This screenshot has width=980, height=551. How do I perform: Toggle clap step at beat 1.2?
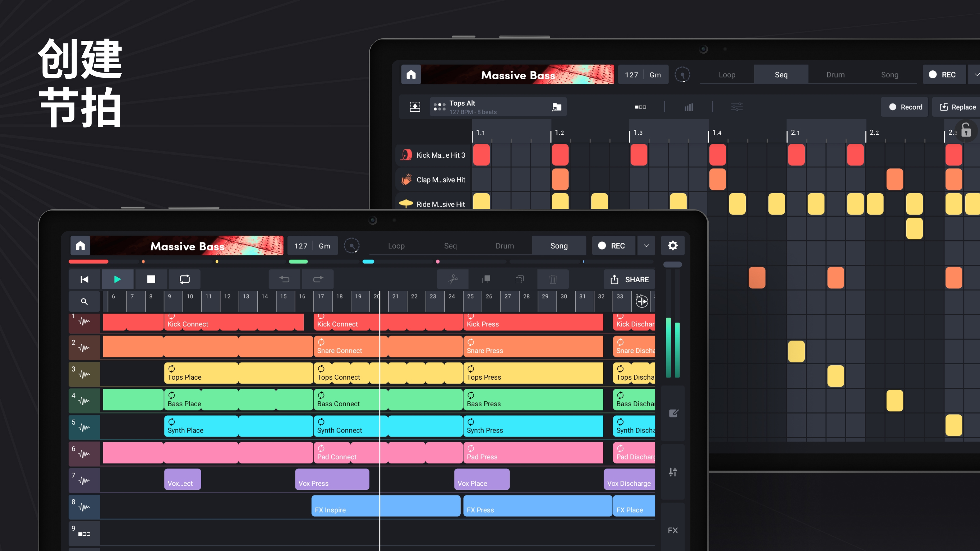tap(560, 179)
